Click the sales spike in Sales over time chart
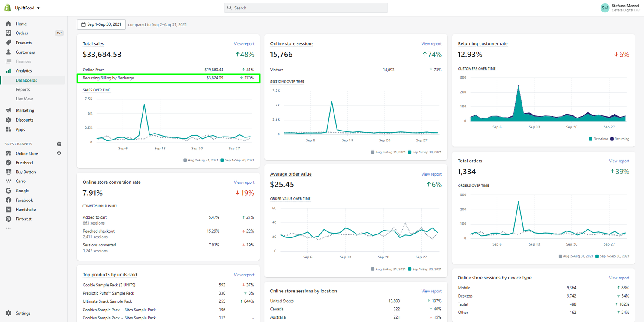644x322 pixels. (x=144, y=105)
